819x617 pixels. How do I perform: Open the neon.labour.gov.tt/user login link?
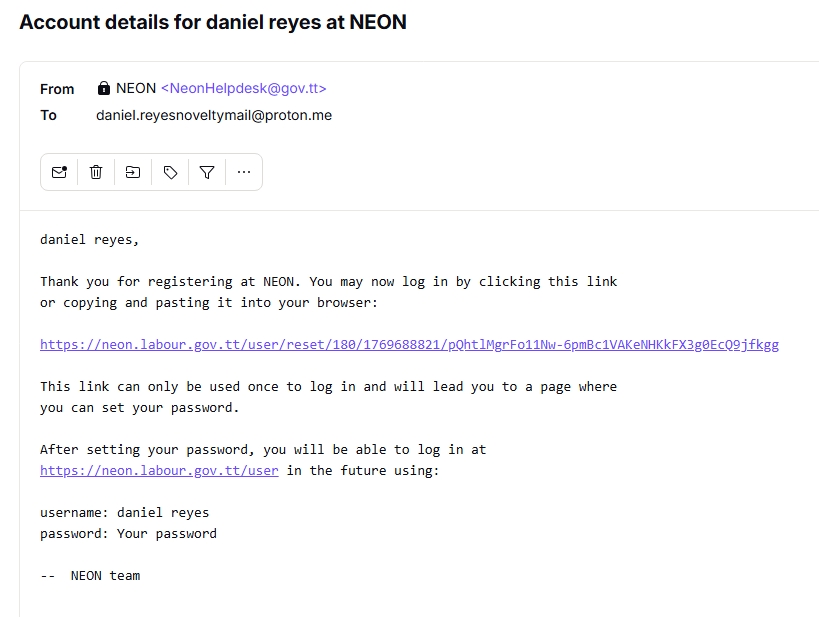pyautogui.click(x=159, y=470)
